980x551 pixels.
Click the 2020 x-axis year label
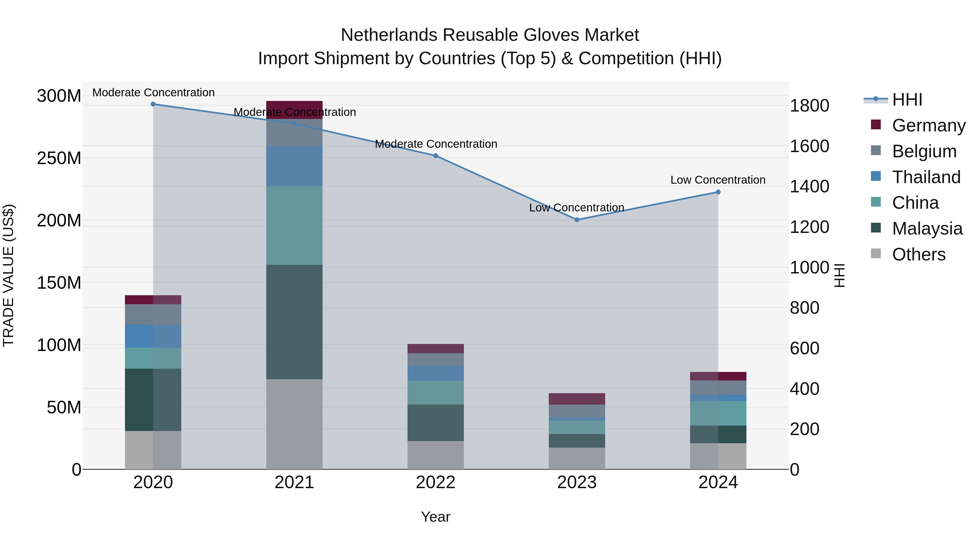click(x=153, y=482)
